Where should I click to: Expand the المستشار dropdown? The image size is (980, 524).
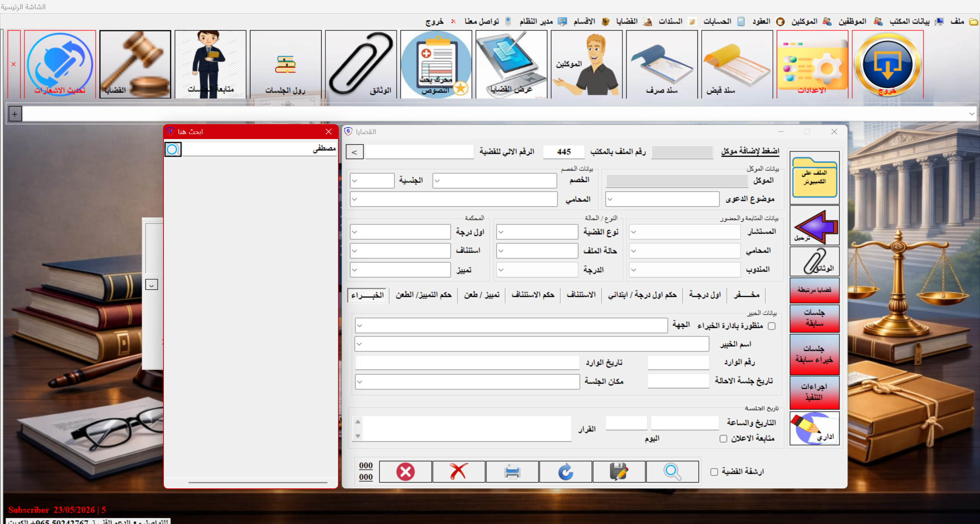[x=634, y=232]
